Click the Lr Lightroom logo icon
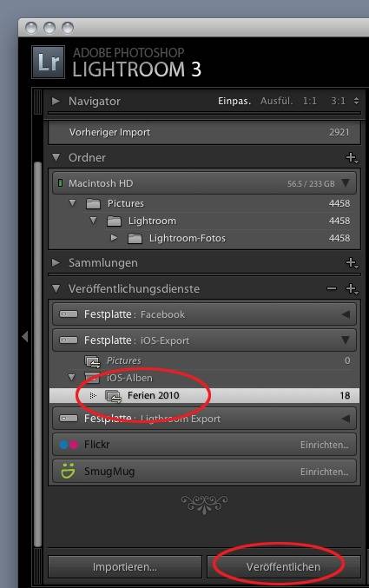 click(48, 62)
